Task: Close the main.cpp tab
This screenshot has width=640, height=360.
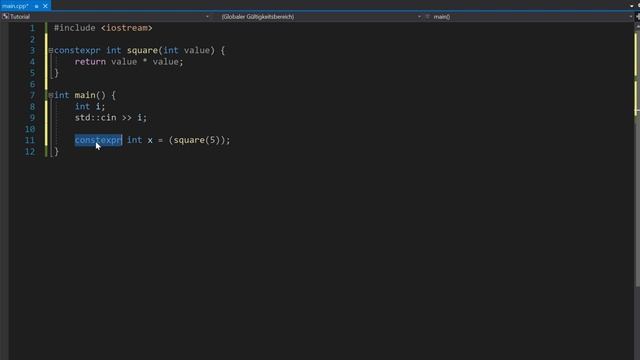Action: (x=45, y=6)
